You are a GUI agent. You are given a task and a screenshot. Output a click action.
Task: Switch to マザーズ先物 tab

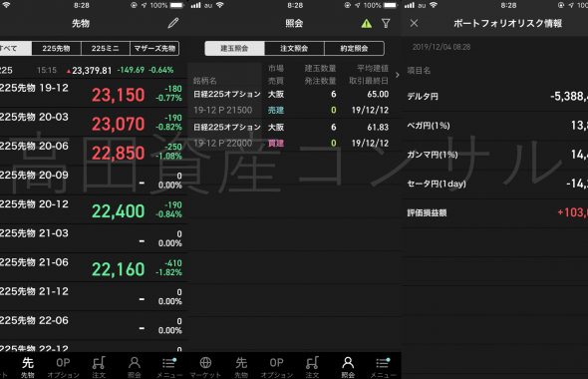tap(154, 49)
